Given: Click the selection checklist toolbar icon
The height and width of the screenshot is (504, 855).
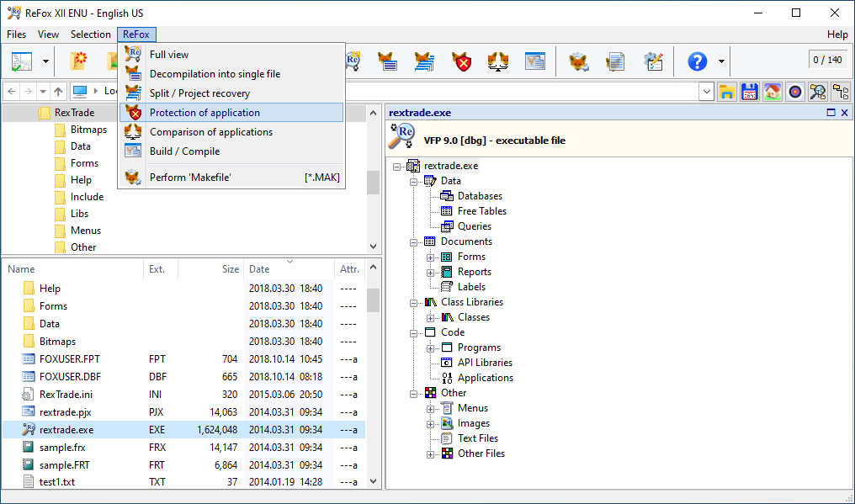Looking at the screenshot, I should 21,61.
